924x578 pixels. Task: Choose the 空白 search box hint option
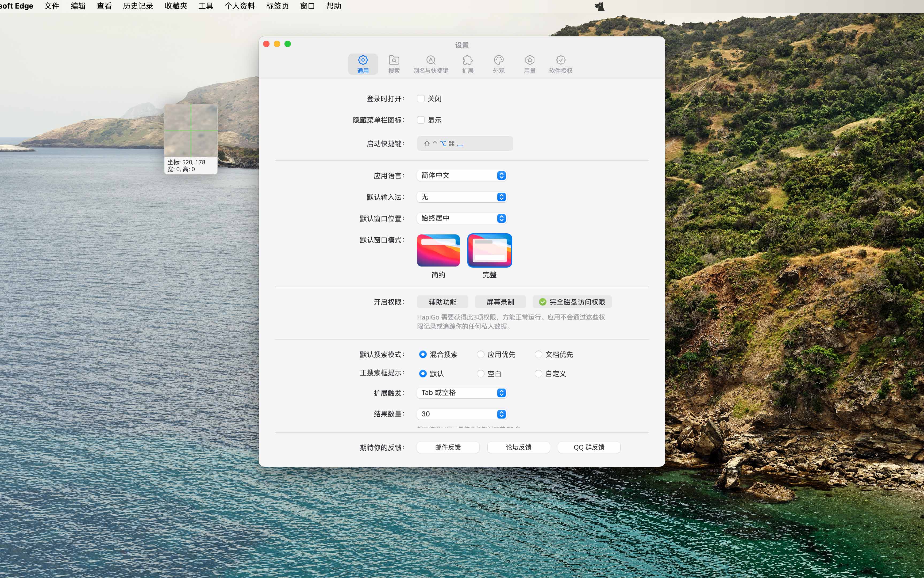[x=481, y=374]
